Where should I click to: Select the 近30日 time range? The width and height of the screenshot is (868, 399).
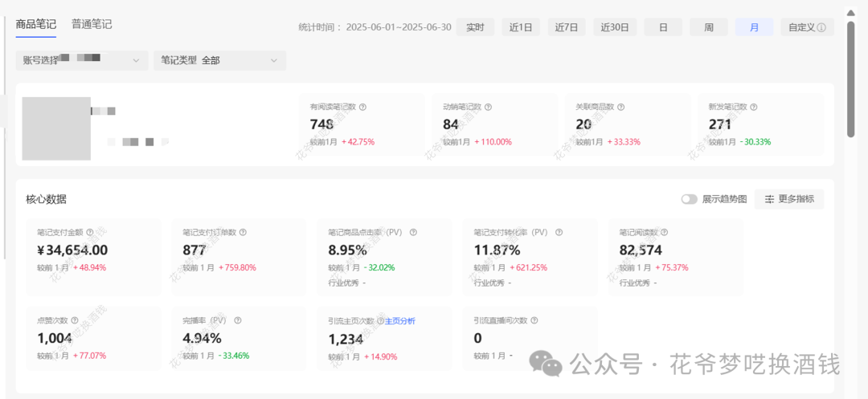615,27
